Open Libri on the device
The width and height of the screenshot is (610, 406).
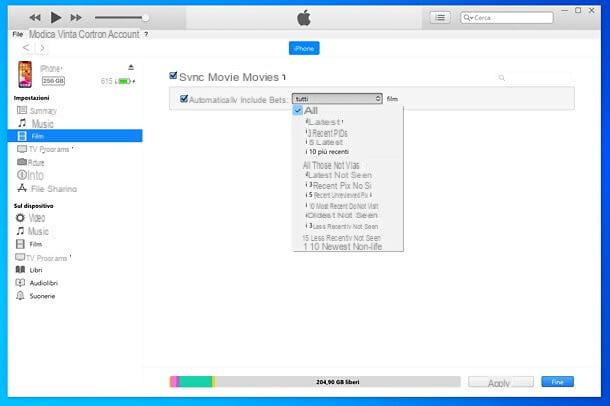click(x=29, y=270)
